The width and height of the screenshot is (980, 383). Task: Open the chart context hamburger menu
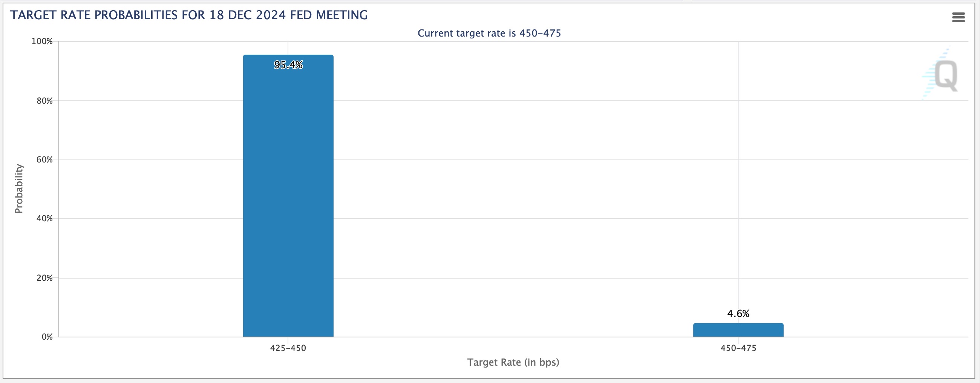click(x=958, y=17)
